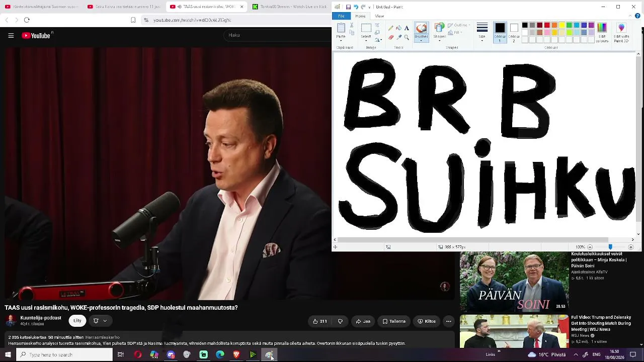Switch to the Tontza00 Stream Kick tab

pyautogui.click(x=290, y=7)
